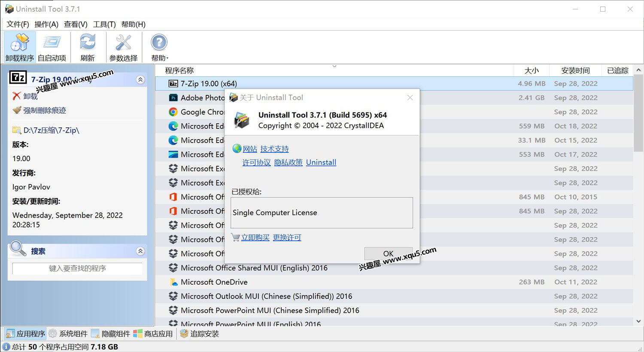The image size is (644, 352).
Task: Click OK in the About dialog
Action: (388, 254)
